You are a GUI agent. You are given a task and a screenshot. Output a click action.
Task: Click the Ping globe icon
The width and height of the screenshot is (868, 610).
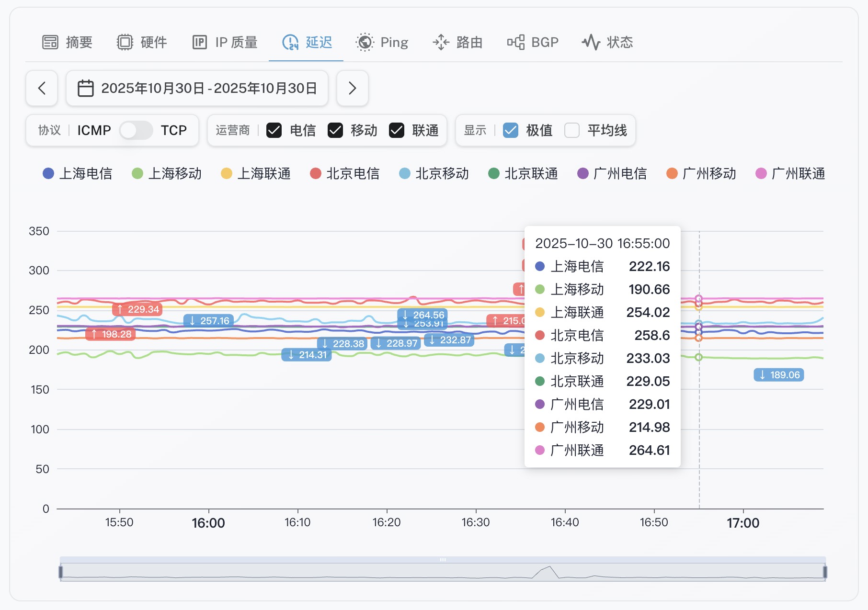point(365,42)
